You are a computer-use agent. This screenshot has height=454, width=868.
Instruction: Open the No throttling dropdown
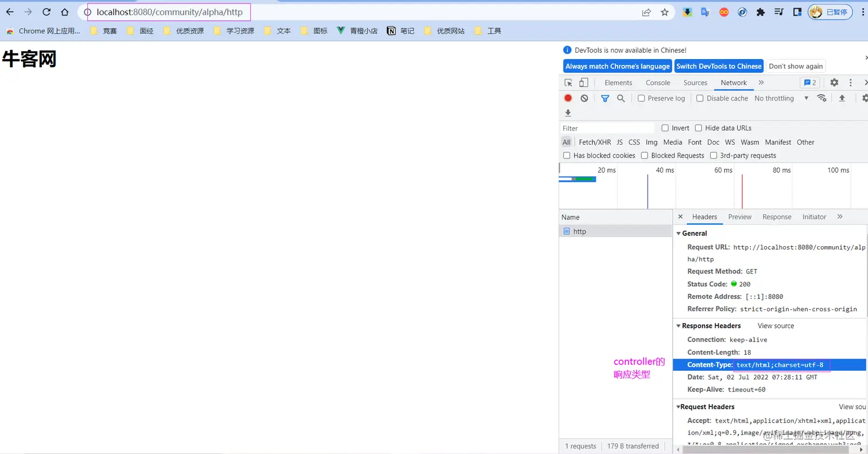(x=781, y=98)
